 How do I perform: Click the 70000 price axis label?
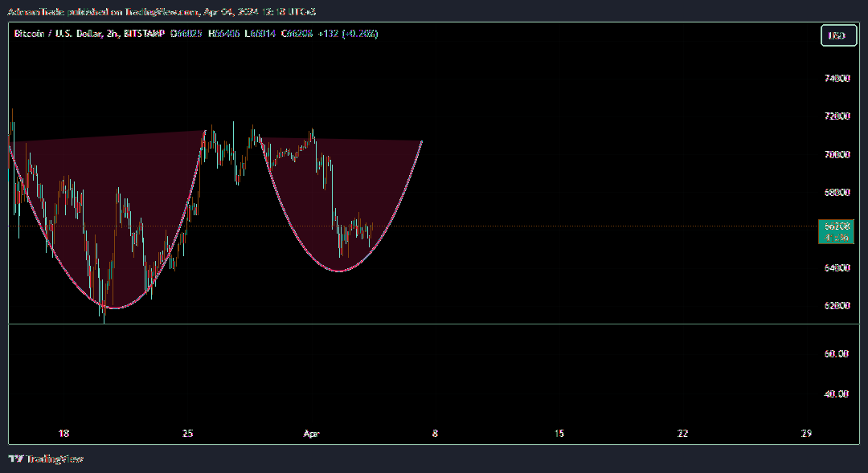coord(837,154)
